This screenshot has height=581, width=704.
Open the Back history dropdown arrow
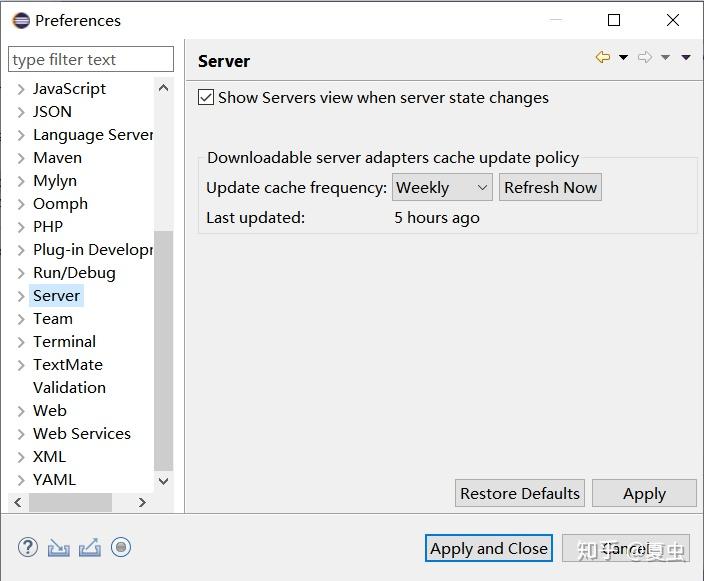point(623,57)
